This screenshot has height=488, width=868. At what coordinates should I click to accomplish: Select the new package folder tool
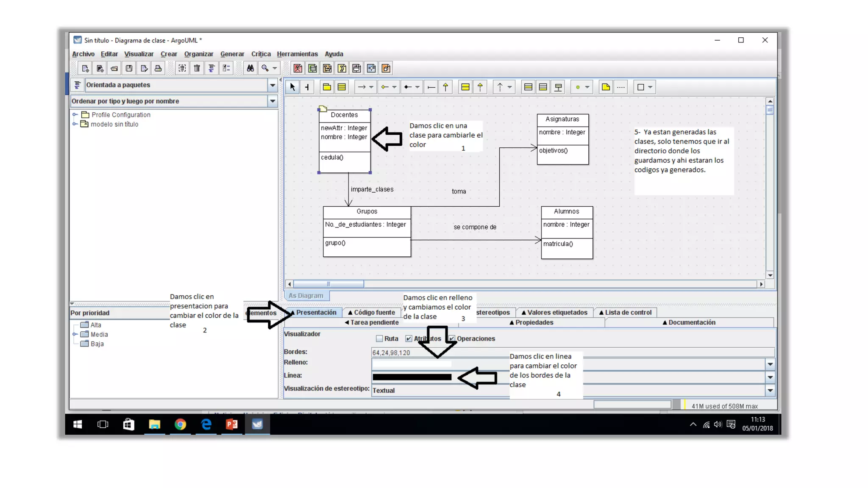[x=327, y=87]
